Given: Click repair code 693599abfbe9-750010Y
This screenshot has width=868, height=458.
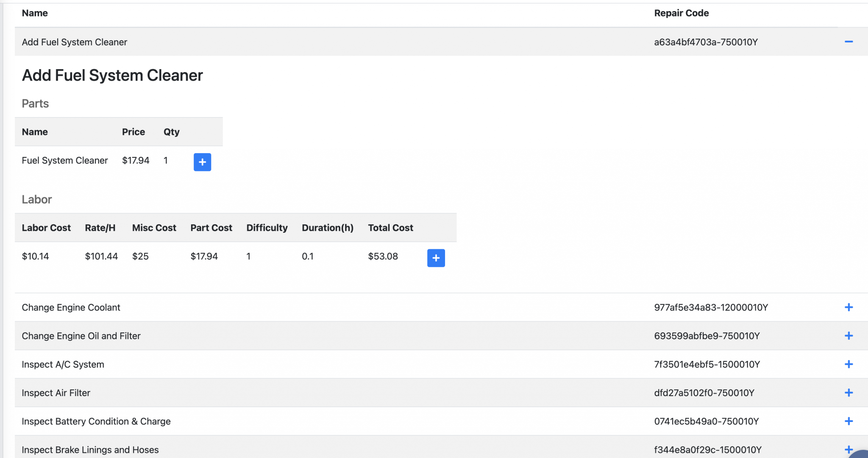Looking at the screenshot, I should (707, 336).
